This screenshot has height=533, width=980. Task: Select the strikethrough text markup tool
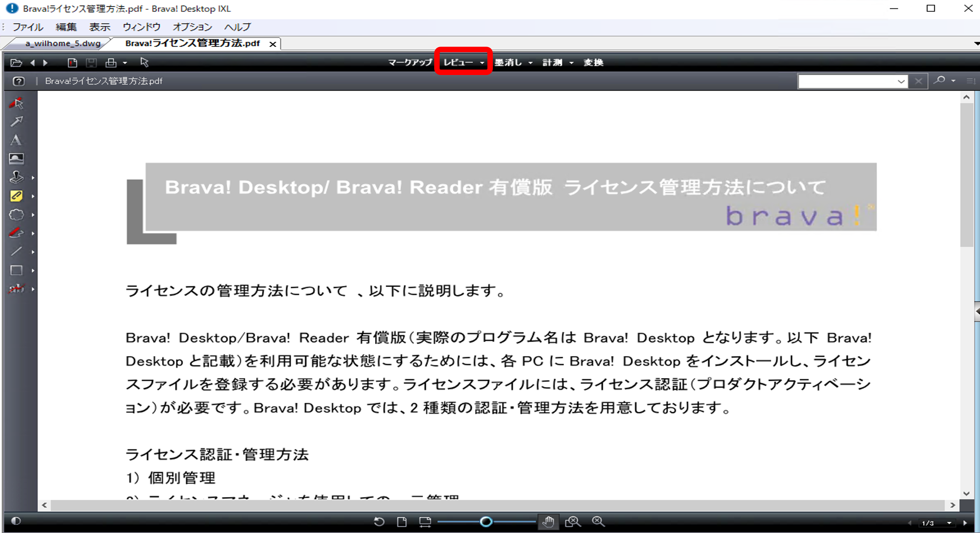[x=16, y=289]
